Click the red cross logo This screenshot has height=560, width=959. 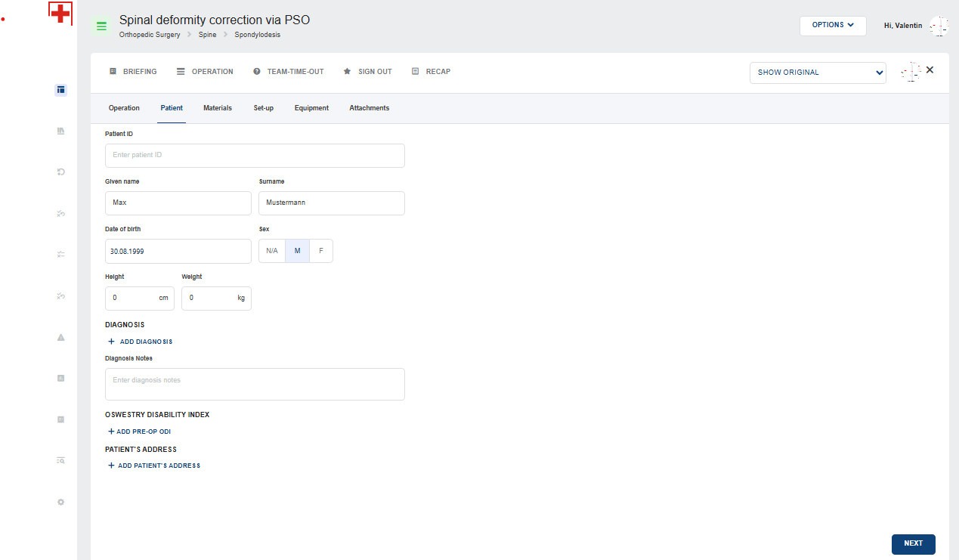60,14
